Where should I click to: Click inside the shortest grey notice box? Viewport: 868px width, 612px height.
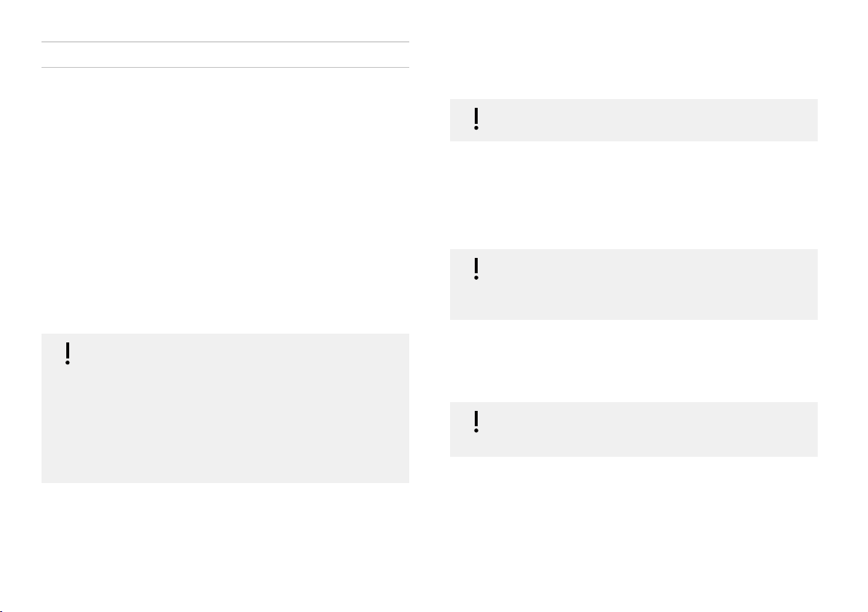(x=634, y=120)
